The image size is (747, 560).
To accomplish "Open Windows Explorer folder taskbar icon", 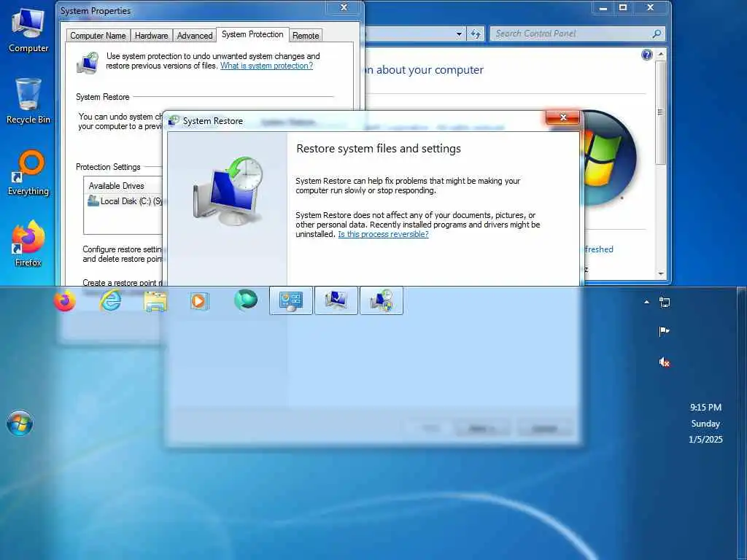I will click(155, 301).
